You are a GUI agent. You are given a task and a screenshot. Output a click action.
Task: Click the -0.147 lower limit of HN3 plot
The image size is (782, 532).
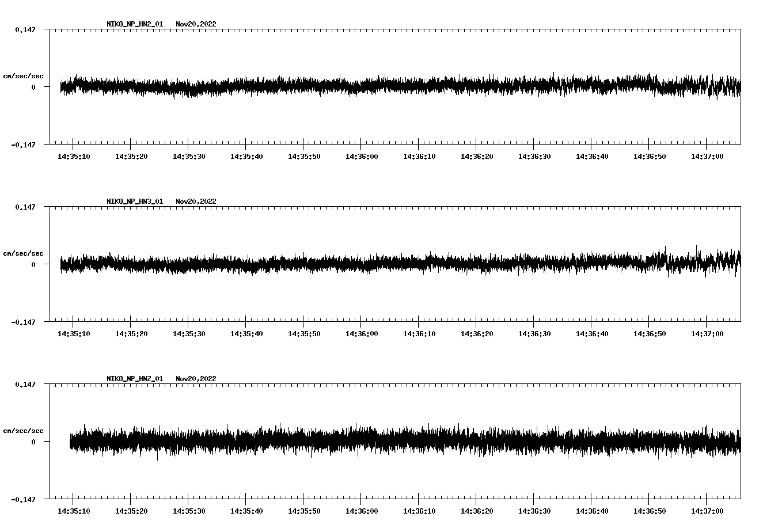click(23, 322)
